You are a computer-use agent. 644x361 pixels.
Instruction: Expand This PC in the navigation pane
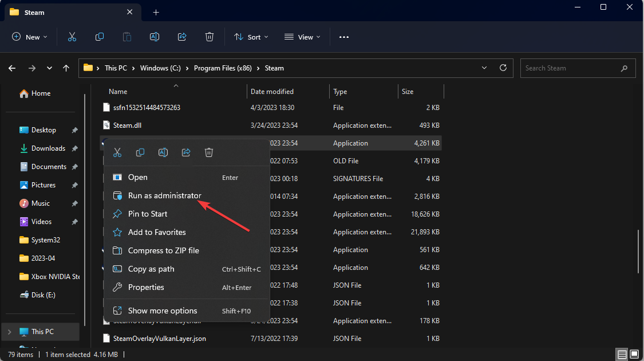pyautogui.click(x=10, y=332)
